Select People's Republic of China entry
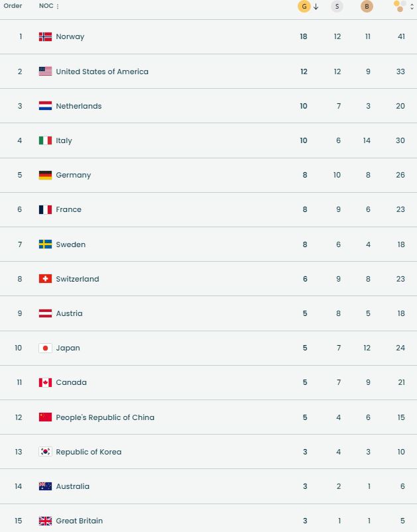The height and width of the screenshot is (532, 417). point(105,417)
